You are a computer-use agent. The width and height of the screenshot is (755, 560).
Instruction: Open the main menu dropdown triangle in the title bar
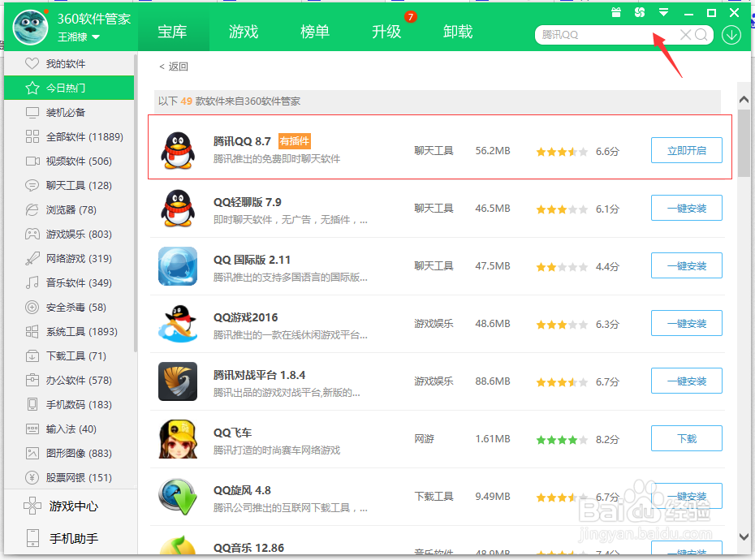coord(663,12)
